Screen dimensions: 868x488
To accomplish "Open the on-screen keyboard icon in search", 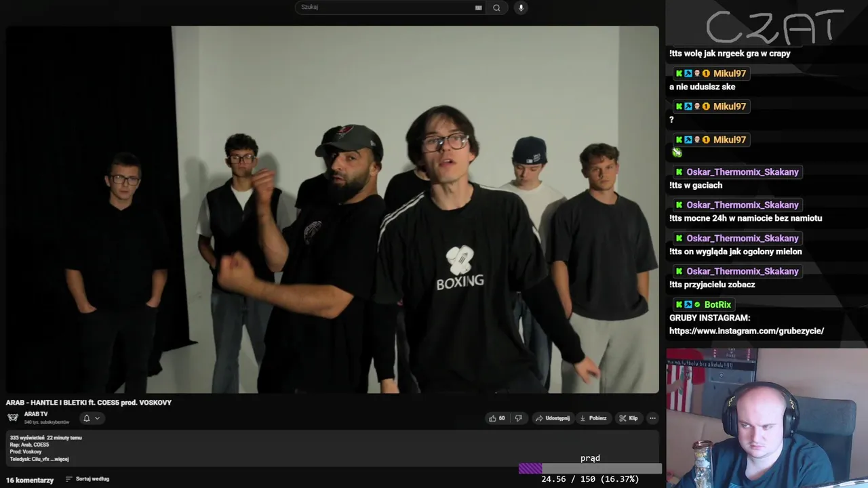I will tap(478, 7).
